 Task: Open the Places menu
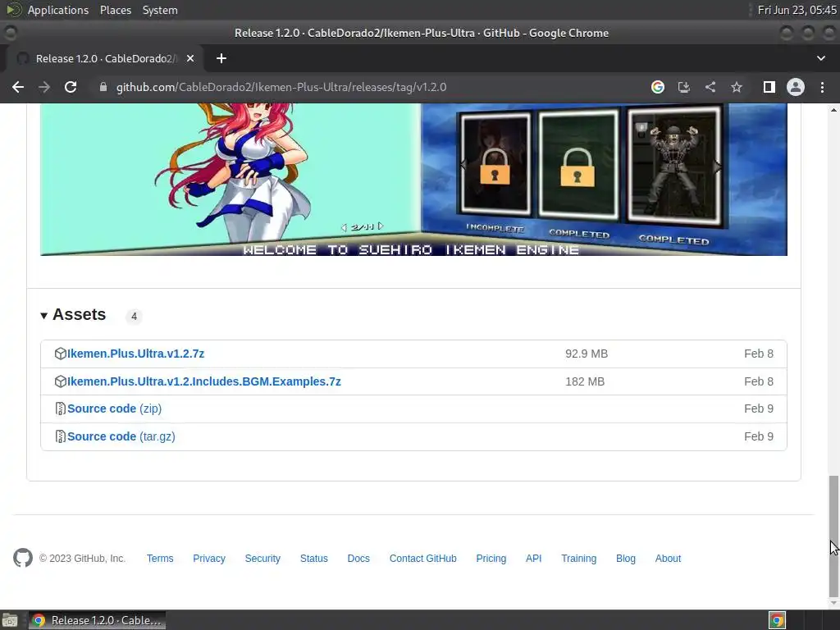[x=116, y=10]
